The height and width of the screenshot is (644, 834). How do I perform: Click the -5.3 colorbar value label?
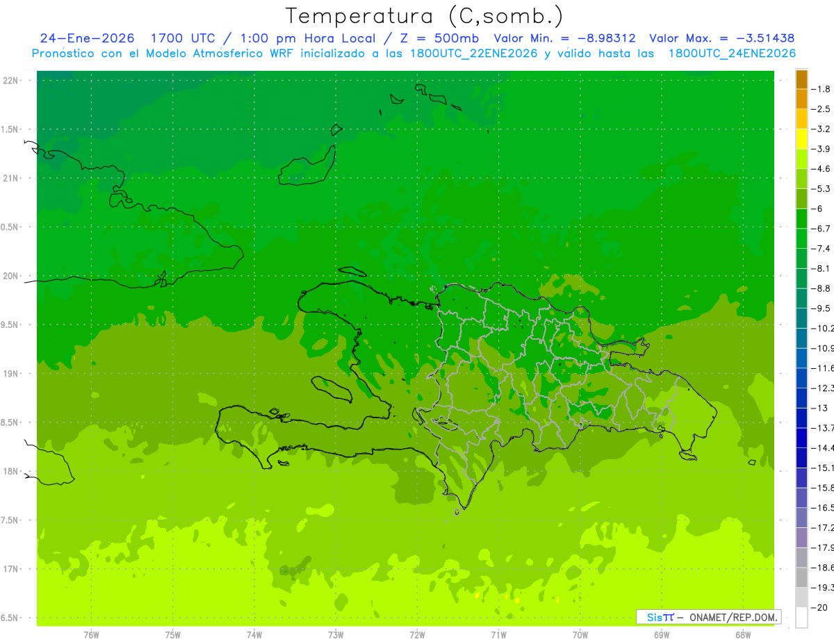tap(821, 189)
